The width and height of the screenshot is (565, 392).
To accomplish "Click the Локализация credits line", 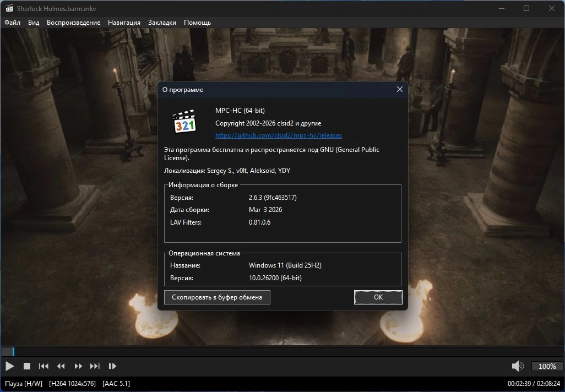I will 227,171.
